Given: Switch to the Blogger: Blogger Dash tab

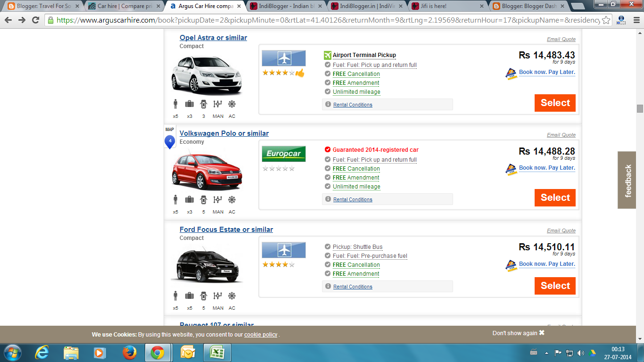Looking at the screenshot, I should [x=528, y=6].
